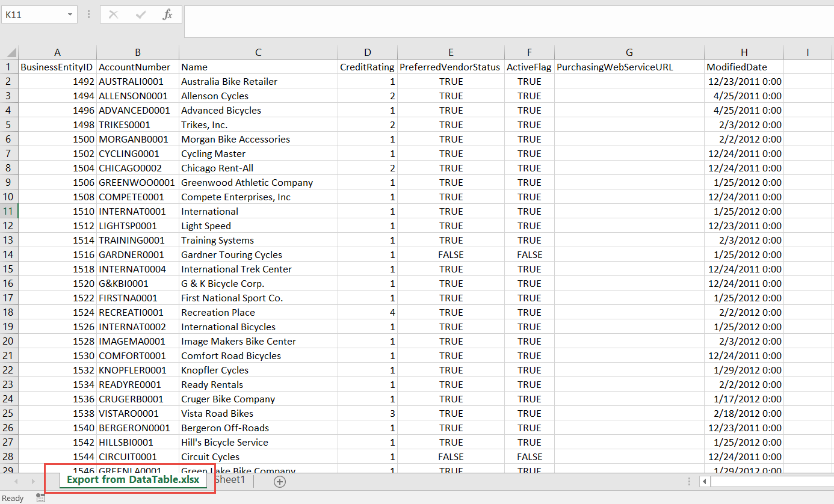Click the three-dot handle beside Name Box

(x=89, y=14)
